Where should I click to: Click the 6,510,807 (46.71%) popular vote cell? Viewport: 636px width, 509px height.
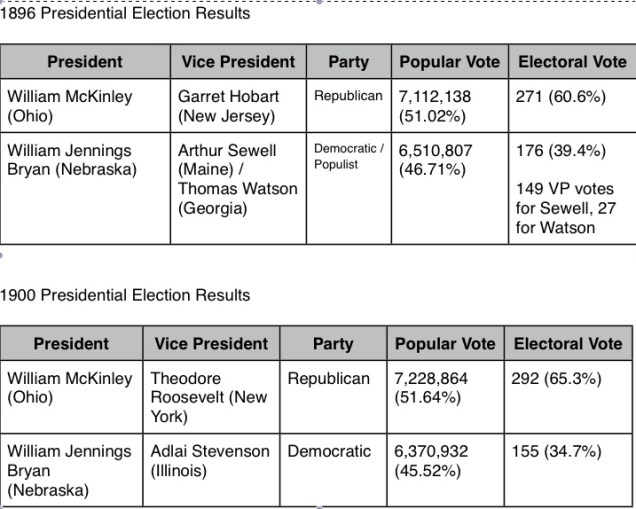tap(436, 160)
